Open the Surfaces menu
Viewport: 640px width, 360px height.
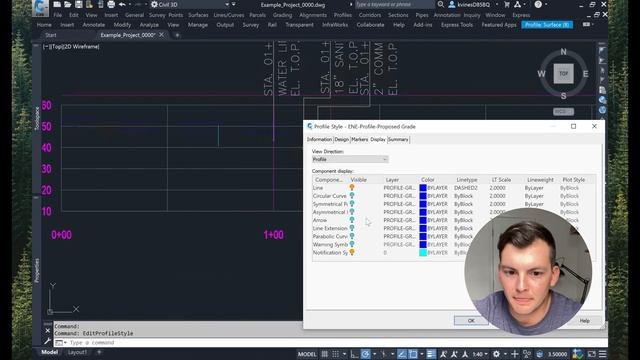click(x=198, y=15)
